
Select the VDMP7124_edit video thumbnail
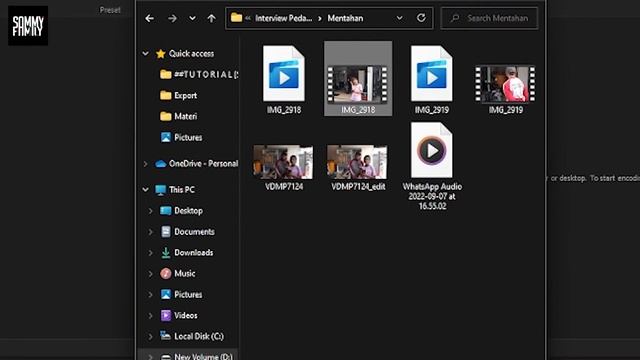point(358,167)
